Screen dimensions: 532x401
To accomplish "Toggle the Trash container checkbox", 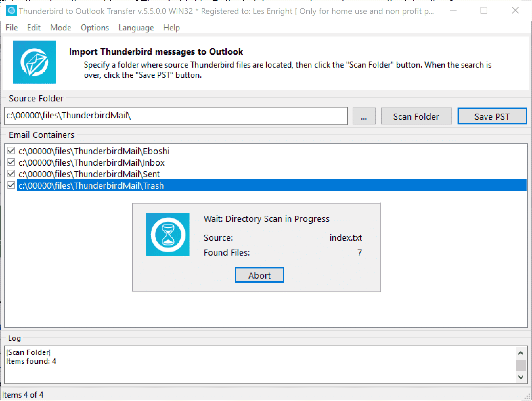I will [11, 185].
